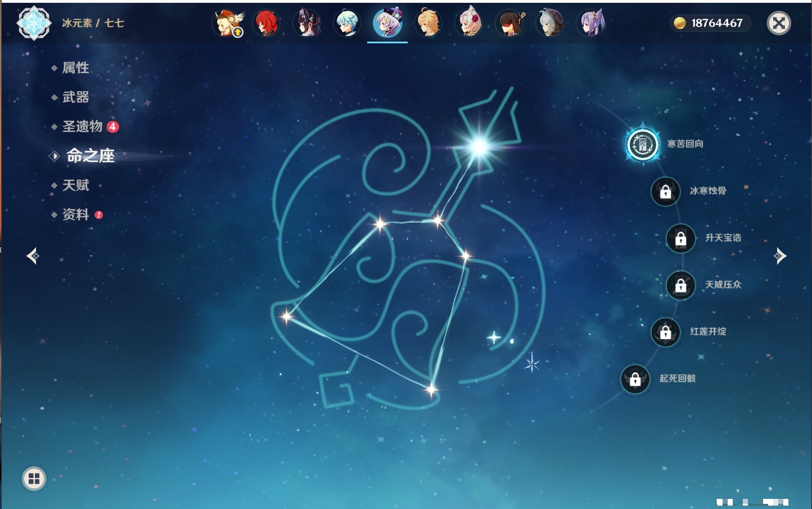
Task: Click the red exclamation badge beside 资料
Action: (x=99, y=214)
